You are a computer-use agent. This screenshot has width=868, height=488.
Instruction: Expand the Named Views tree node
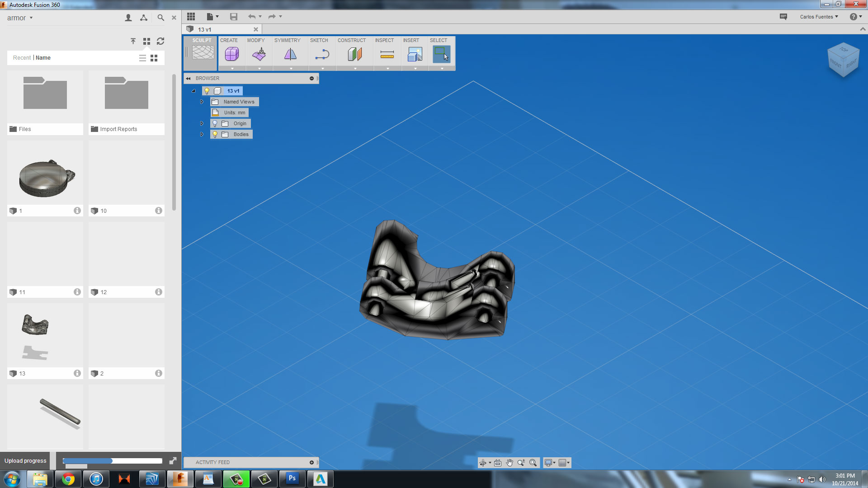click(202, 102)
